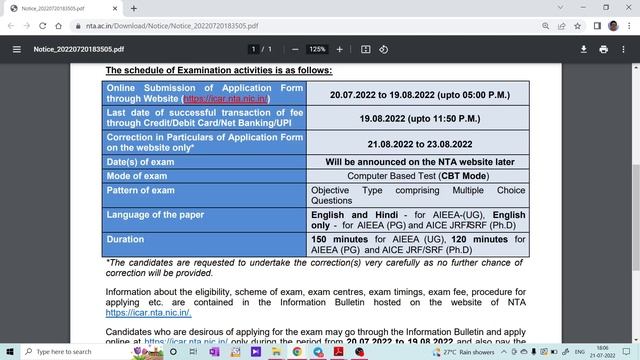Close the Notice PDF tab
The height and width of the screenshot is (360, 640).
[115, 8]
